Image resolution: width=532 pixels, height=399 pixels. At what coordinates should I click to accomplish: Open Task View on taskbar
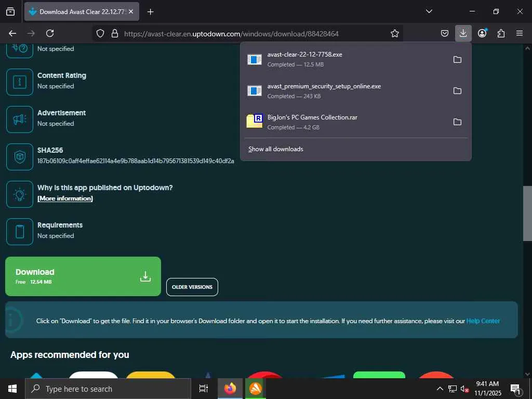click(x=204, y=389)
